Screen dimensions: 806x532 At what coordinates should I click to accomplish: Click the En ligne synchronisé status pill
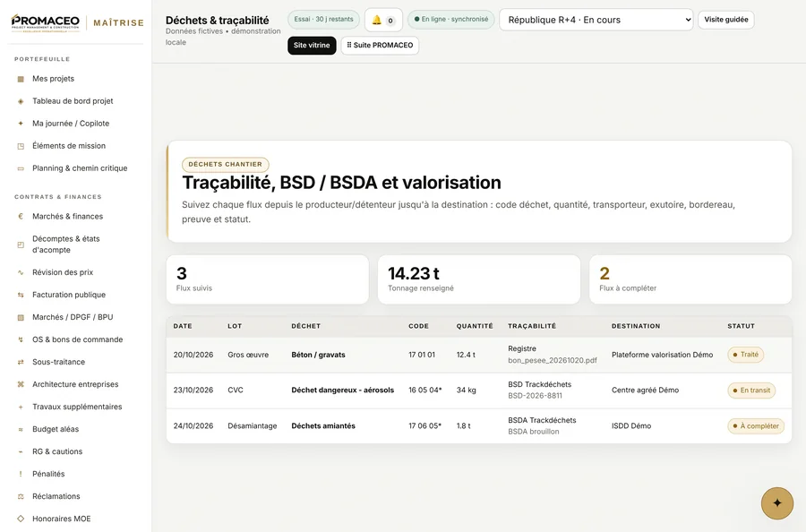pos(450,20)
